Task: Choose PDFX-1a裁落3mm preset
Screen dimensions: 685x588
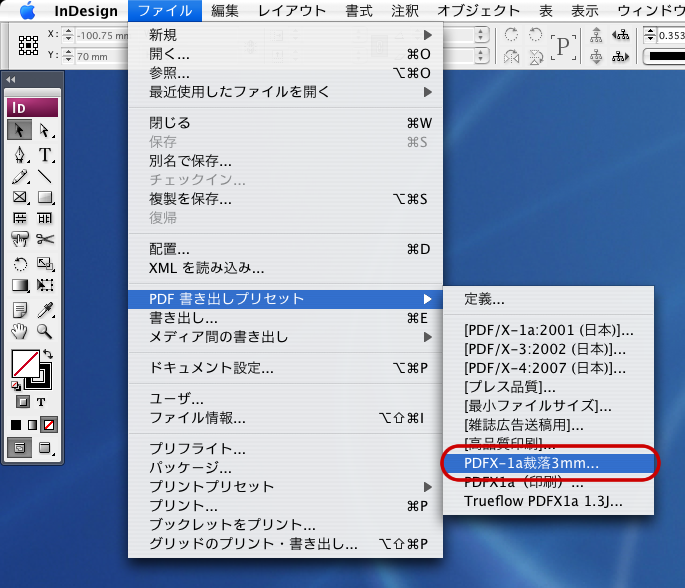Action: click(x=549, y=463)
